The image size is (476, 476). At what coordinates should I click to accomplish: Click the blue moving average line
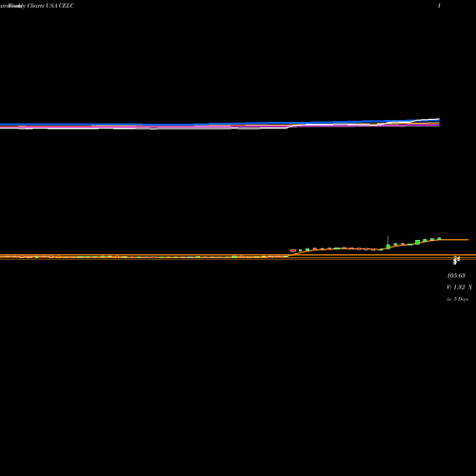pyautogui.click(x=220, y=124)
